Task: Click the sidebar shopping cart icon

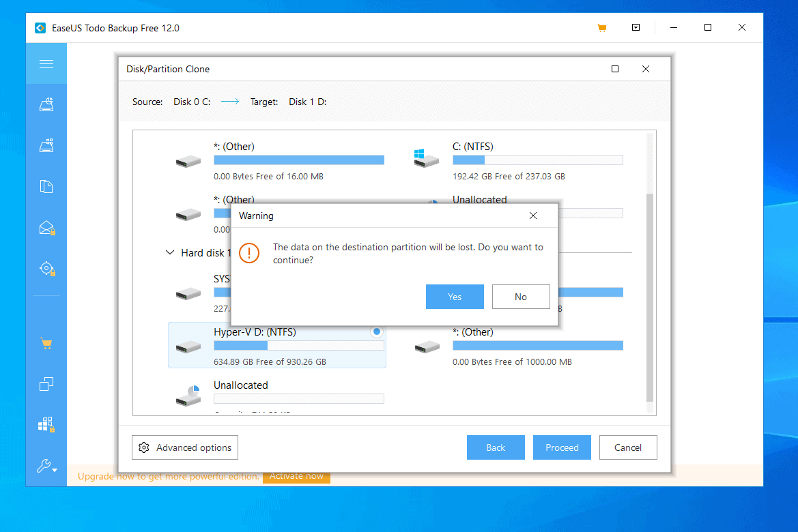Action: [x=46, y=343]
